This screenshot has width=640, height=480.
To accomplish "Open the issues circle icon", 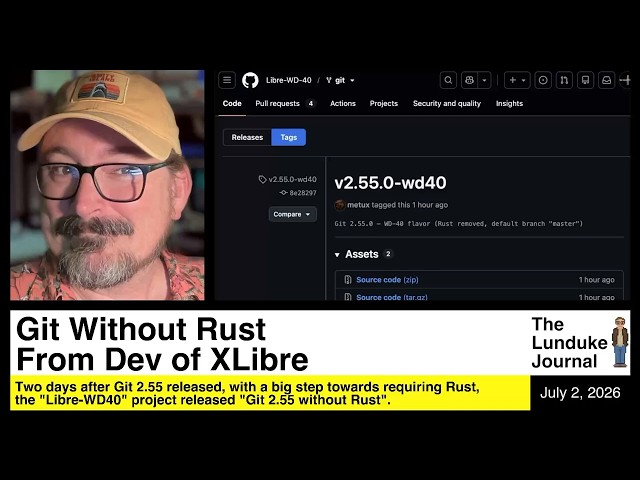I will click(x=543, y=80).
